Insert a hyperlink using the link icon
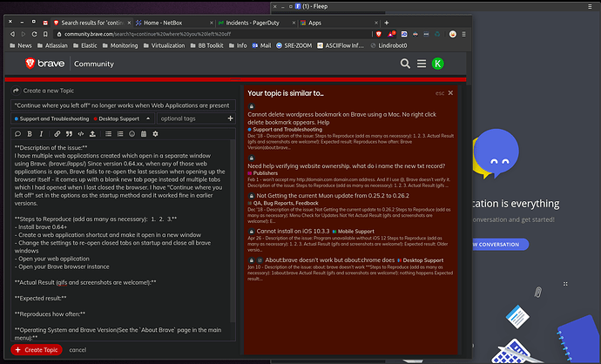 tap(57, 134)
